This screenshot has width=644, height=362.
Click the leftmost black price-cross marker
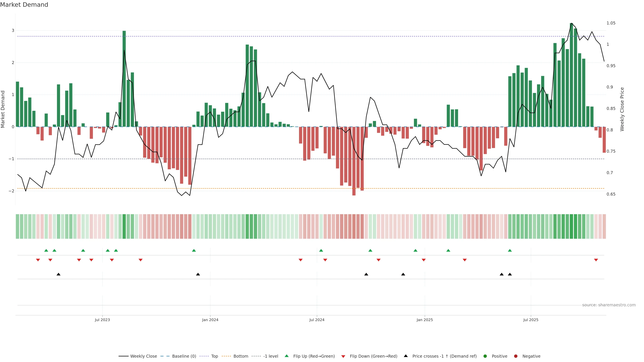click(x=59, y=274)
